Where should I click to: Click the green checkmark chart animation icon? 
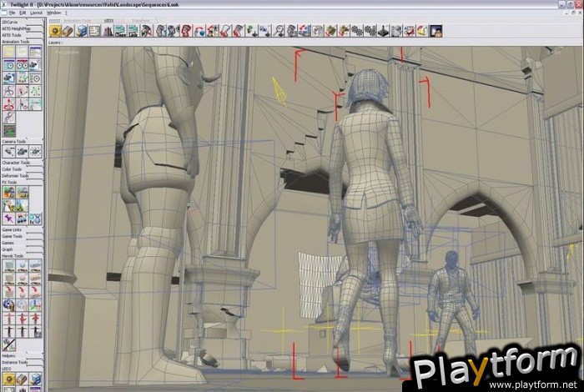click(23, 78)
